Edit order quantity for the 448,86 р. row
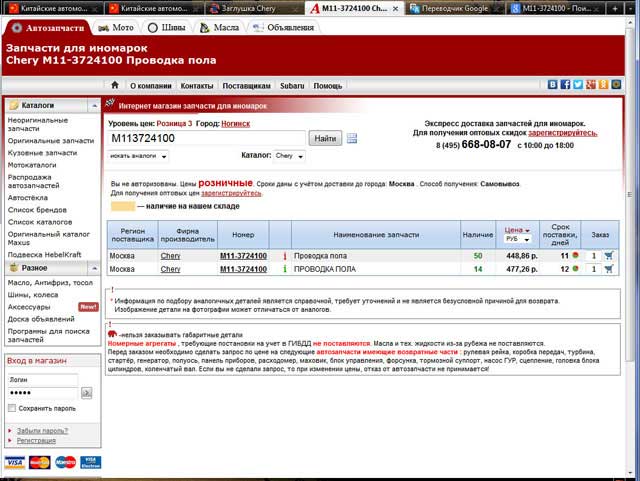640x481 pixels. [x=593, y=256]
